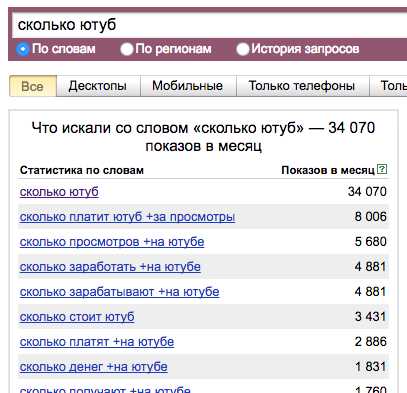The height and width of the screenshot is (393, 407).
Task: Open сколько денег на ютубе link
Action: (x=93, y=367)
